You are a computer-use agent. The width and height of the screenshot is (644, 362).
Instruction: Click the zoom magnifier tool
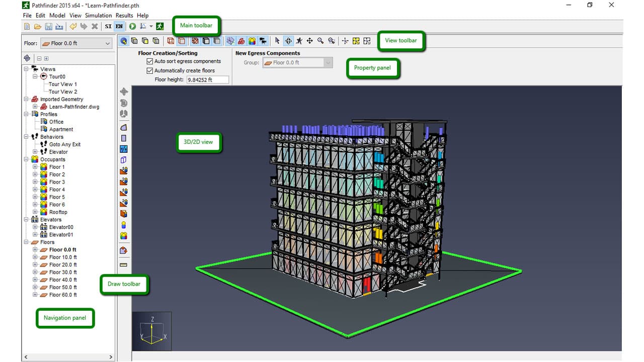coord(320,41)
